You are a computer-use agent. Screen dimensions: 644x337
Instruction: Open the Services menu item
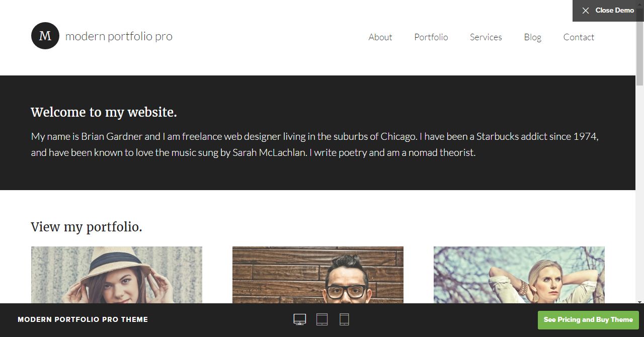(486, 37)
